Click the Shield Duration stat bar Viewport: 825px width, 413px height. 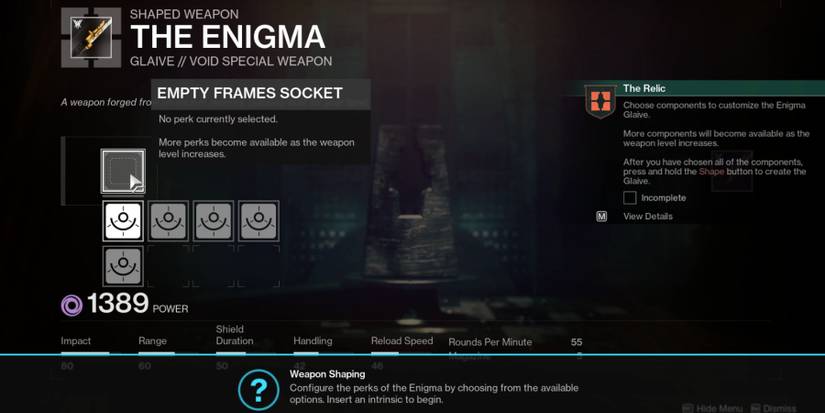(230, 354)
